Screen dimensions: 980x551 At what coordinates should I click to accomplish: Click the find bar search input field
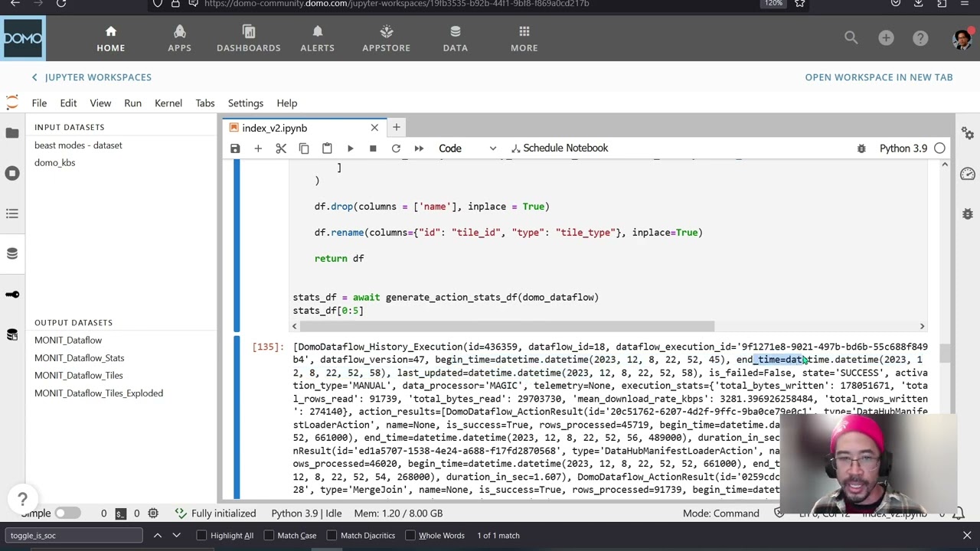pyautogui.click(x=72, y=536)
